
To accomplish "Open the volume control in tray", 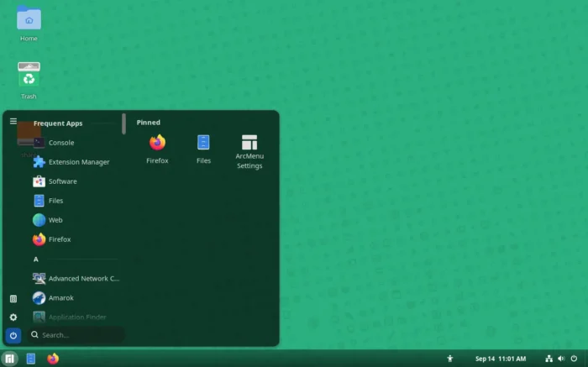I will (561, 359).
